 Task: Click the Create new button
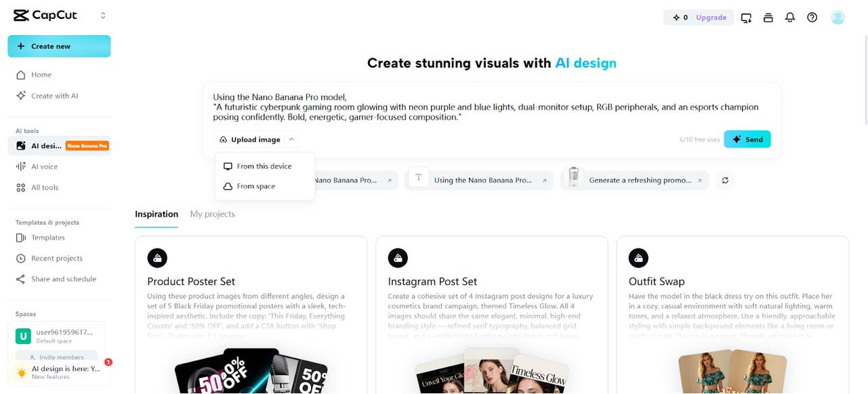(59, 46)
